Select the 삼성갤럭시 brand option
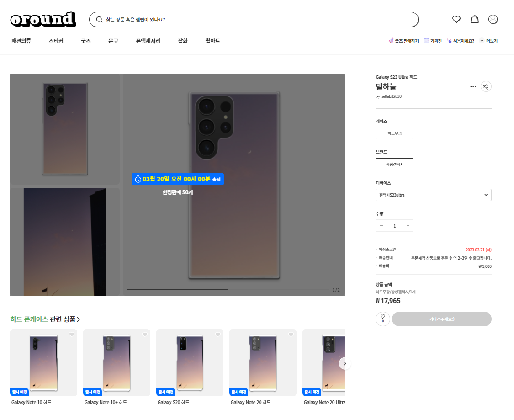 point(394,164)
